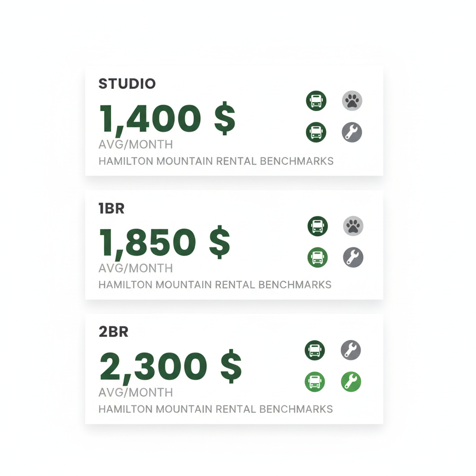Click the light green bus icon in 2BR card
Image resolution: width=476 pixels, height=476 pixels.
315,382
